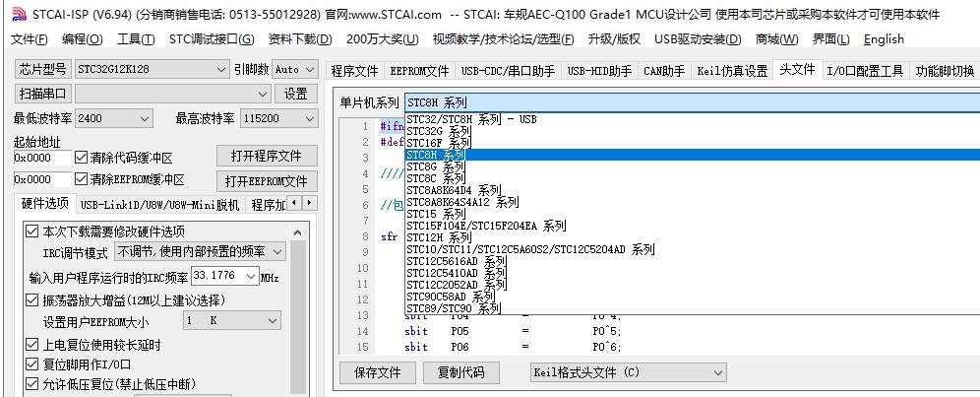The width and height of the screenshot is (980, 397).
Task: Select the USB-Link1D/U8W/U8W-Mini脱机 tab
Action: 159,205
